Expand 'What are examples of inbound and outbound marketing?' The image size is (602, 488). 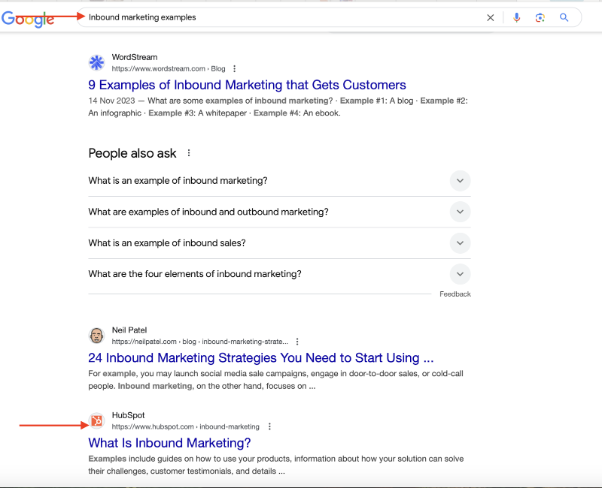279,212
